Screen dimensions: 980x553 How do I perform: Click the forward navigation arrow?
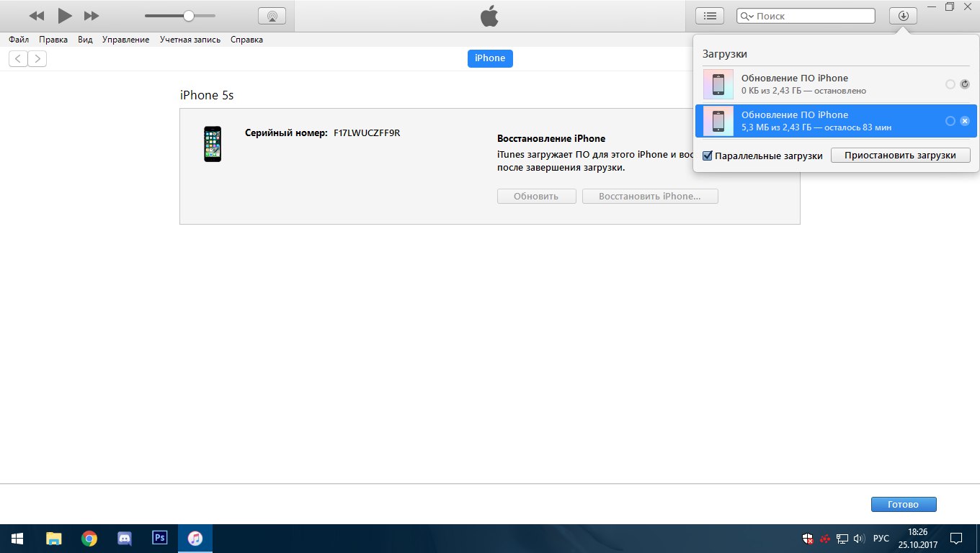point(37,58)
